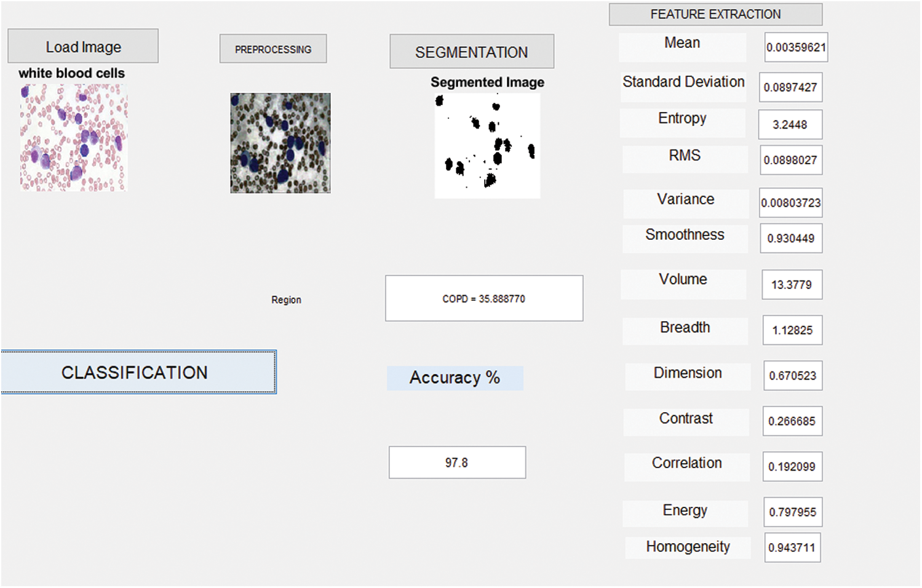
Task: Select the RMS value box
Action: point(790,161)
